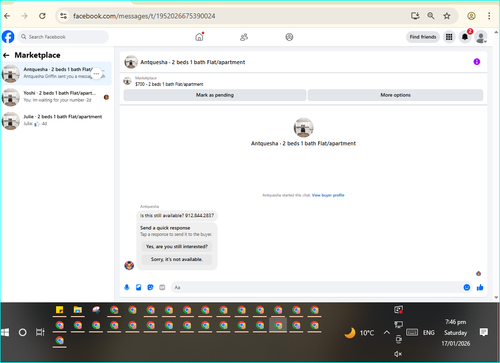Viewport: 500px width, 363px height.
Task: Open the Groups icon in top navigation
Action: pyautogui.click(x=289, y=37)
